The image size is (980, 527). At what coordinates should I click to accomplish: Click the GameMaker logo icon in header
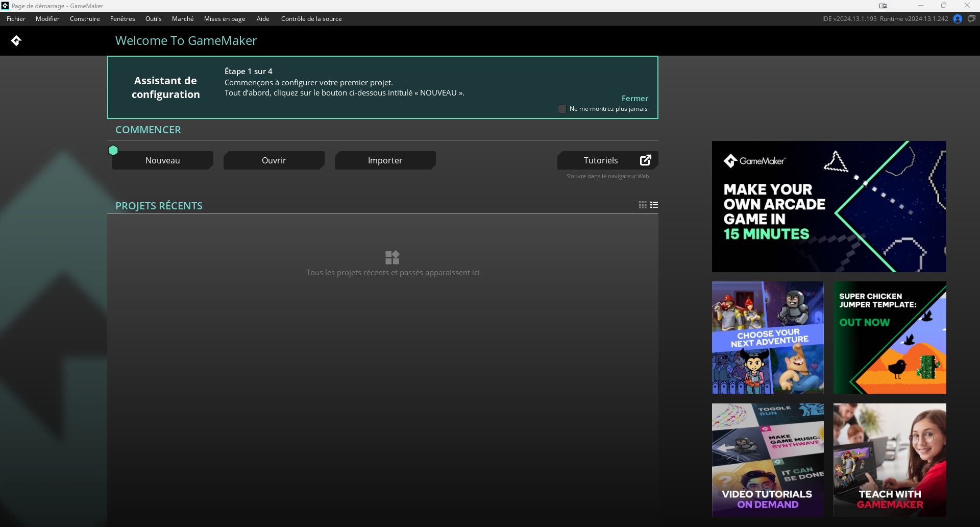[16, 40]
